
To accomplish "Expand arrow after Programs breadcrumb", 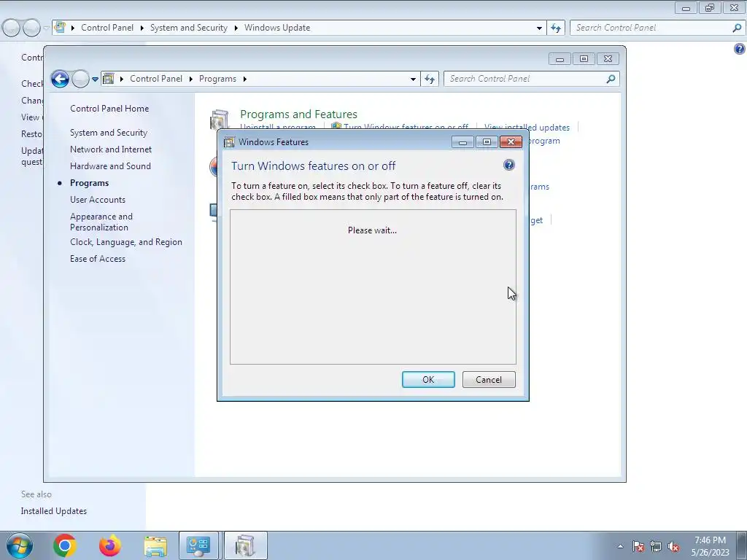I will pyautogui.click(x=245, y=79).
